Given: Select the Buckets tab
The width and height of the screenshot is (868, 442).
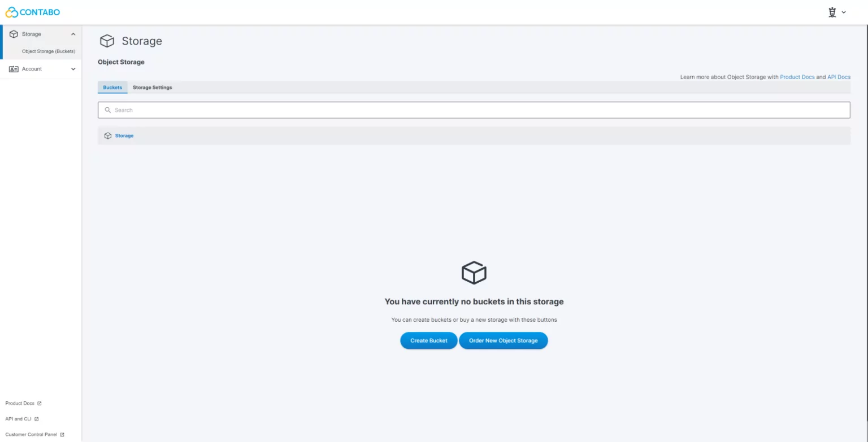Looking at the screenshot, I should point(112,87).
